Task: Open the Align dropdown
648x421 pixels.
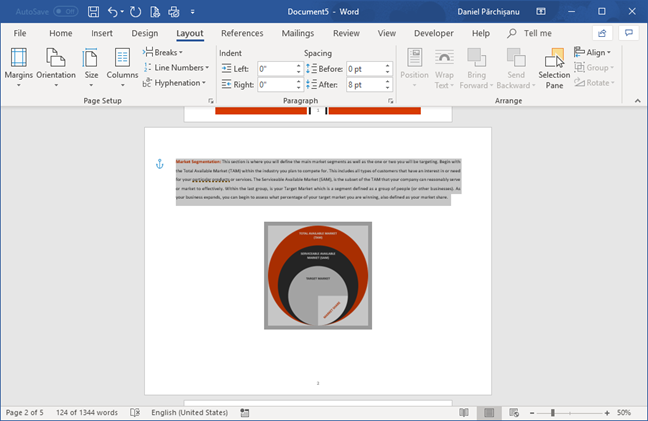Action: [593, 52]
